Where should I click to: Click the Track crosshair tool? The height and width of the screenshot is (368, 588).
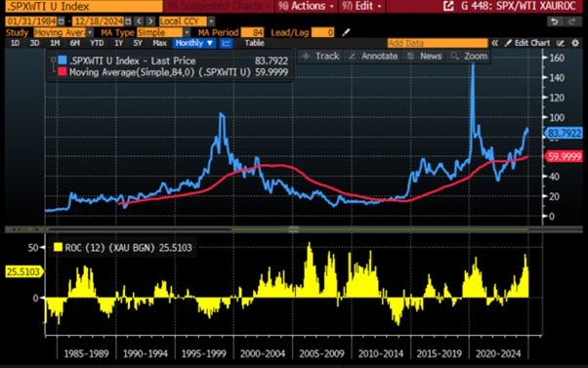[321, 57]
